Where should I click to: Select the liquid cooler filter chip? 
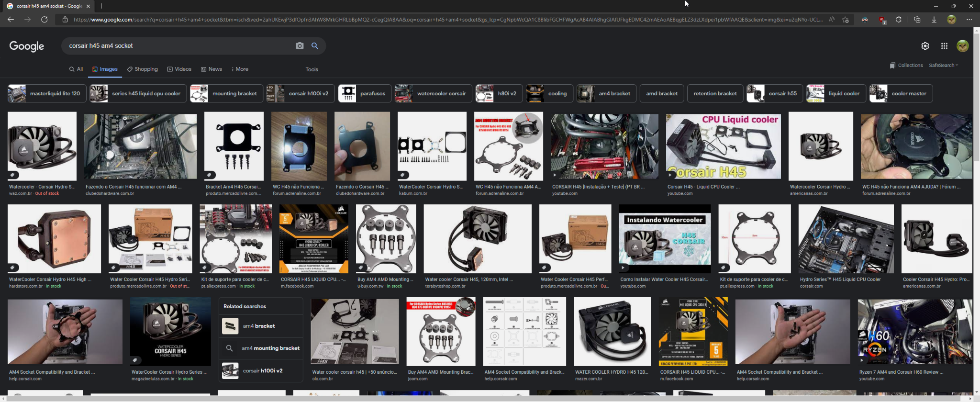click(836, 93)
